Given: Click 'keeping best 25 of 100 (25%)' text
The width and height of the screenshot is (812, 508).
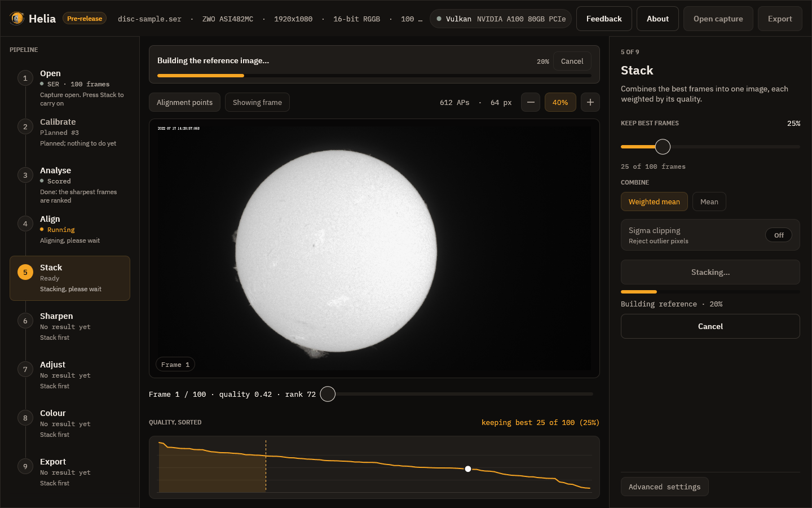Looking at the screenshot, I should [540, 422].
